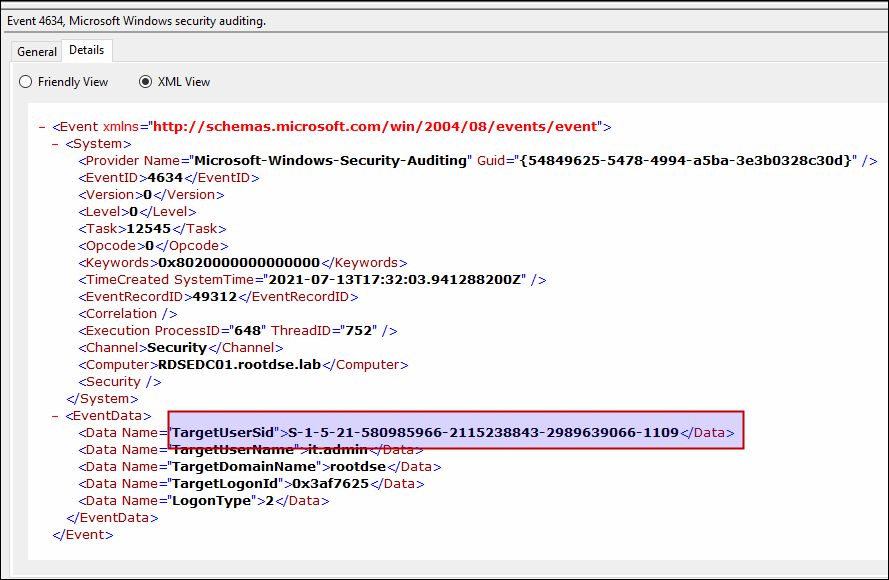This screenshot has width=889, height=580.
Task: Select the TargetUserSid SID value
Action: click(x=484, y=433)
